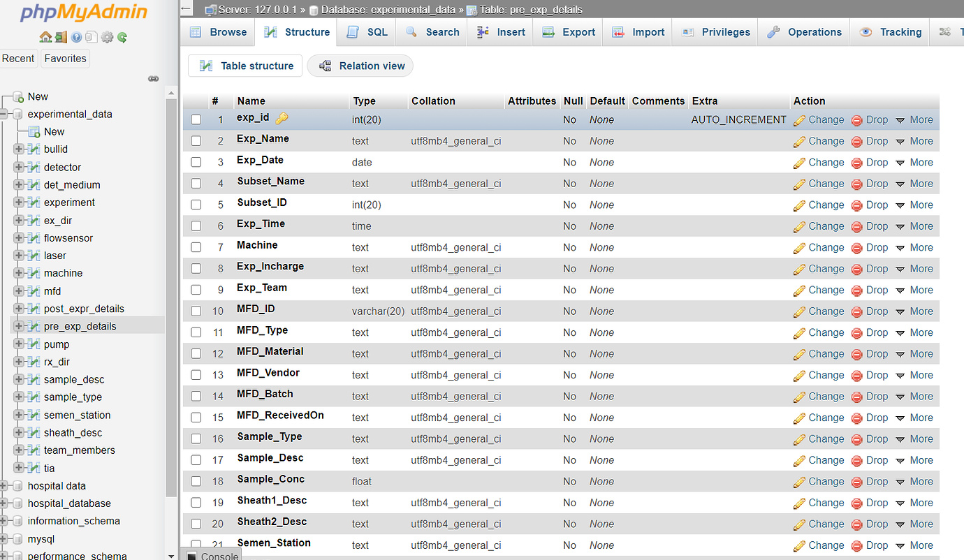Click red Drop icon for Machine row
Screen dimensions: 964x560
coord(857,248)
